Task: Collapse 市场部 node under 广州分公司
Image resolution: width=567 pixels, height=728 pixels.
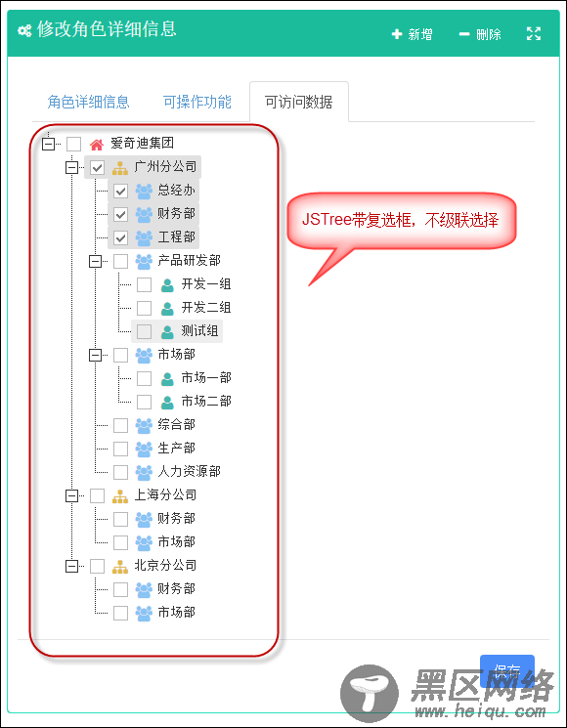Action: click(x=95, y=356)
